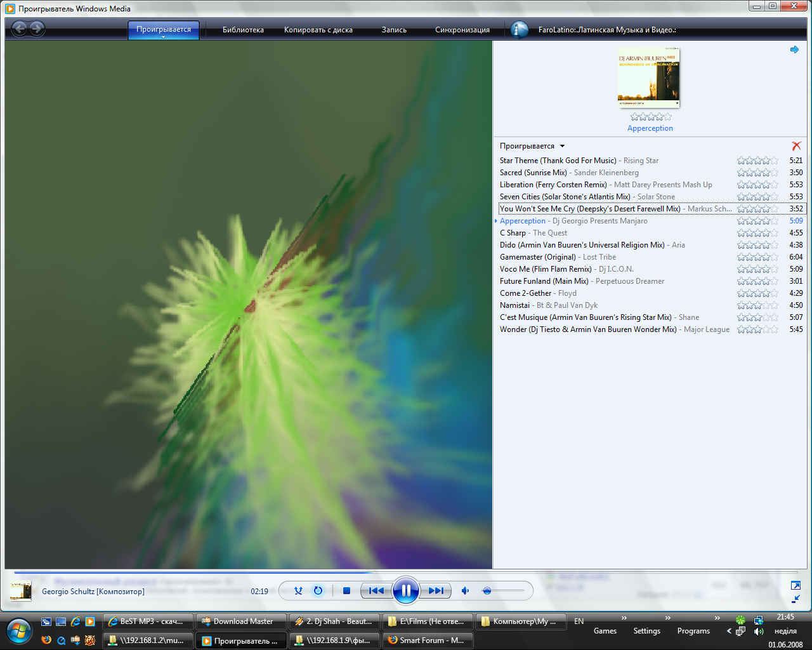The height and width of the screenshot is (650, 812).
Task: Switch to BeST MP3 taskbar button
Action: (x=147, y=621)
